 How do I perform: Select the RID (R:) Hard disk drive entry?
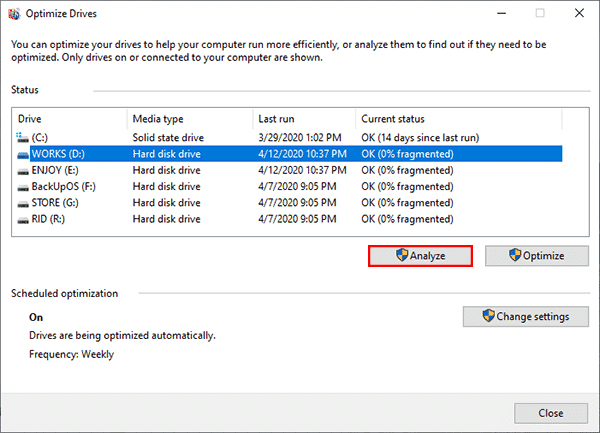click(166, 220)
